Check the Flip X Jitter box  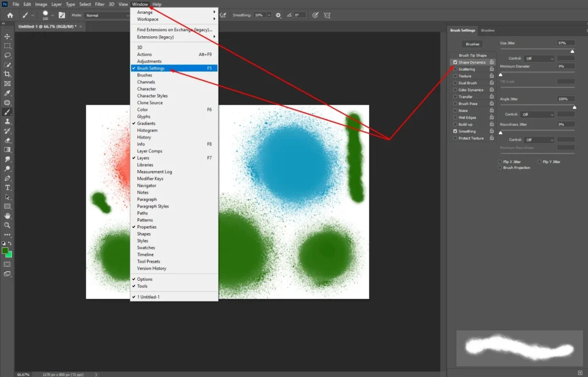[x=500, y=162]
